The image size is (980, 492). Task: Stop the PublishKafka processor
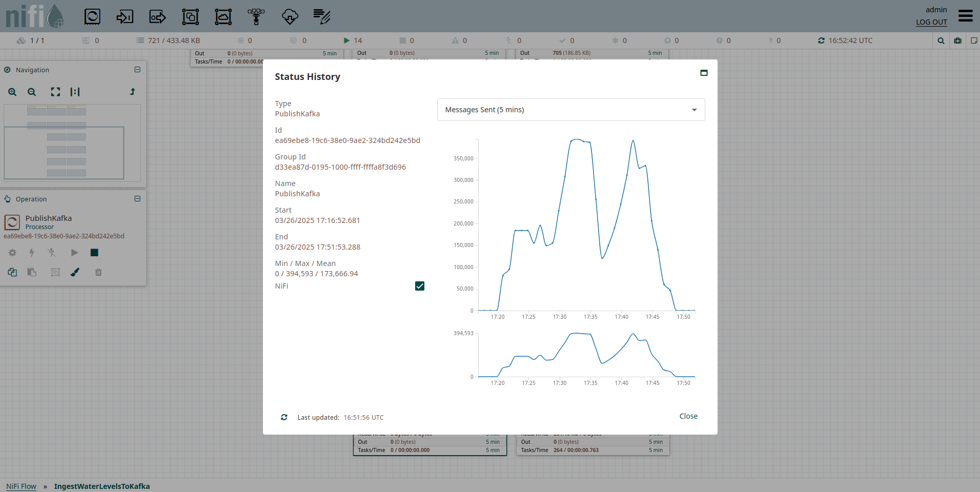click(94, 253)
